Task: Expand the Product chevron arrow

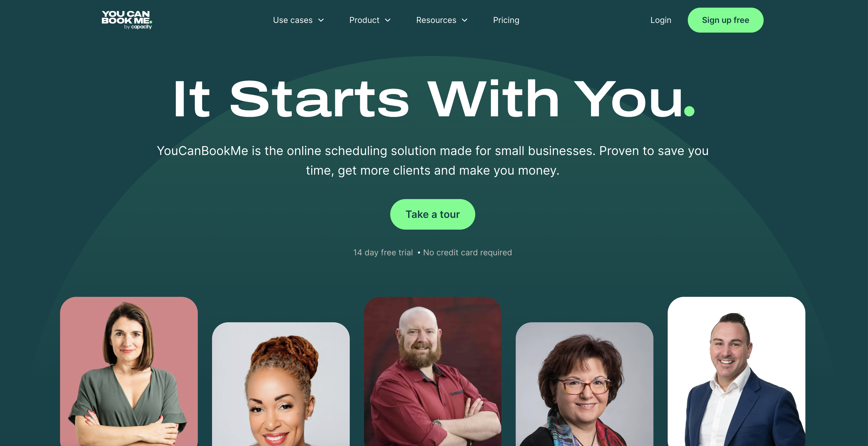Action: click(388, 20)
